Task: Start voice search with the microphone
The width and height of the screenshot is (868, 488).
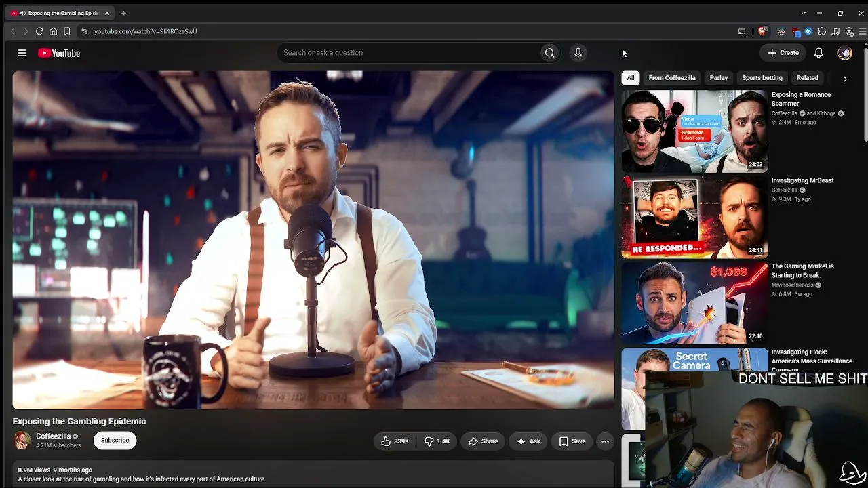Action: (578, 53)
